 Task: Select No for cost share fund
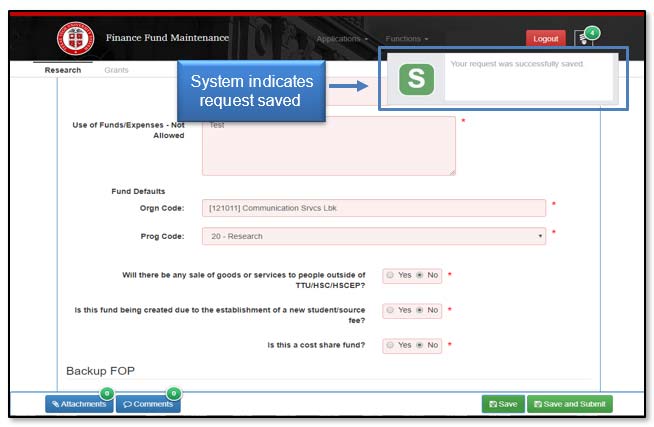420,345
